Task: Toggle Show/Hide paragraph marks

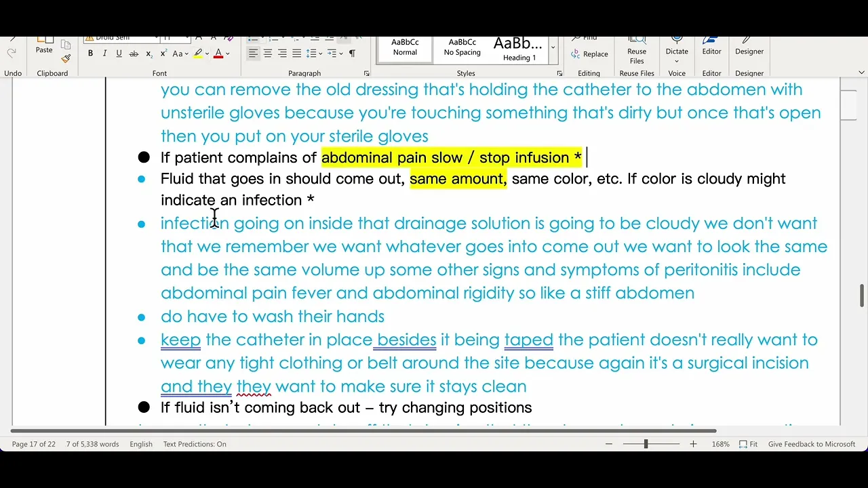Action: pos(352,54)
